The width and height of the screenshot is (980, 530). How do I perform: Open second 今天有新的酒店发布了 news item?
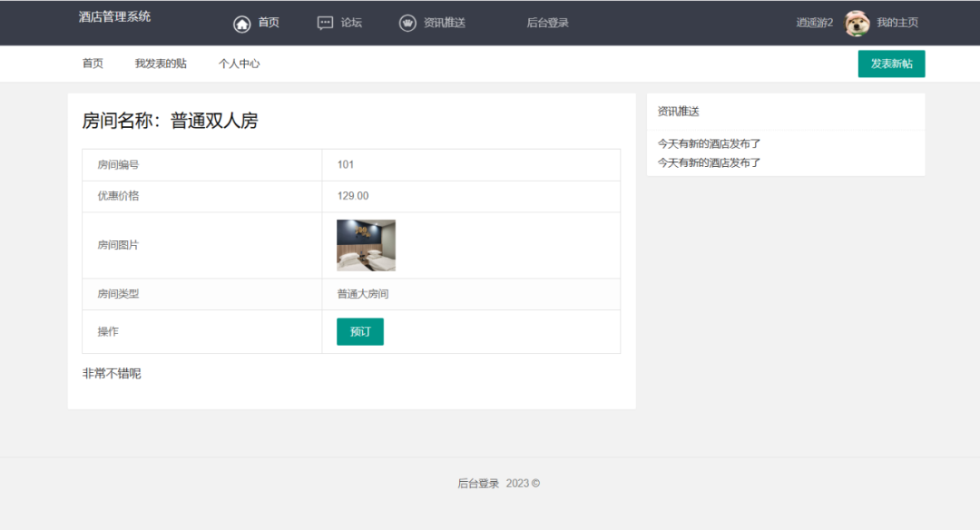709,162
